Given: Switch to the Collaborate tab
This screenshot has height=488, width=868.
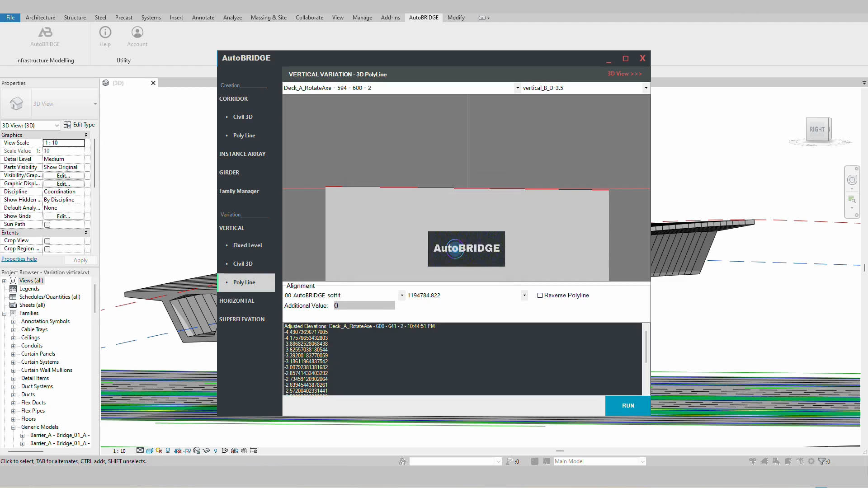Looking at the screenshot, I should pyautogui.click(x=309, y=18).
